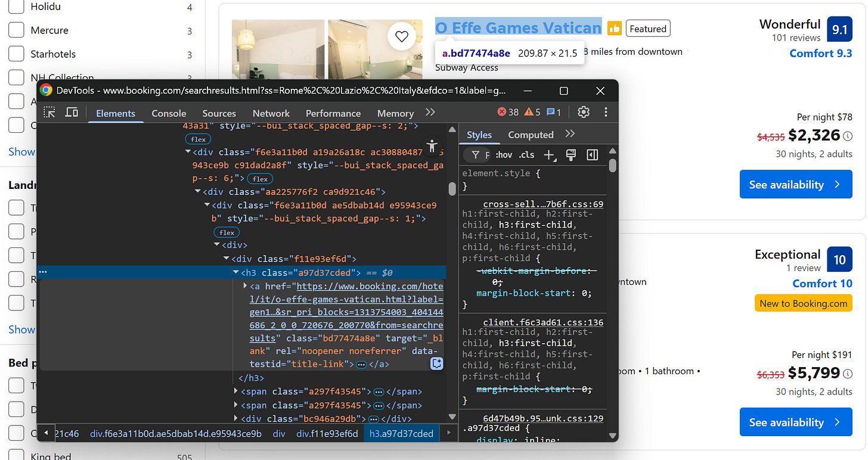Viewport: 868px width, 460px height.
Task: Save O Effe Games Vatican with heart icon
Action: point(402,36)
